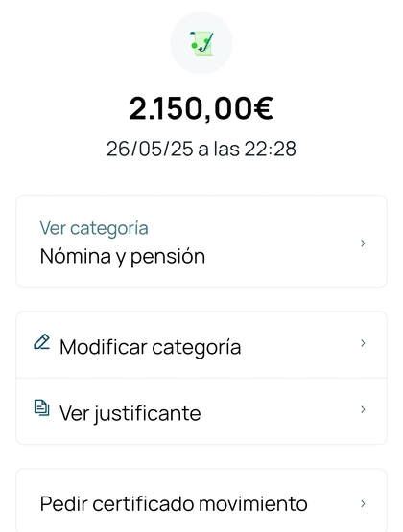Click the euro symbol in the amount
The image size is (403, 532).
pyautogui.click(x=264, y=108)
